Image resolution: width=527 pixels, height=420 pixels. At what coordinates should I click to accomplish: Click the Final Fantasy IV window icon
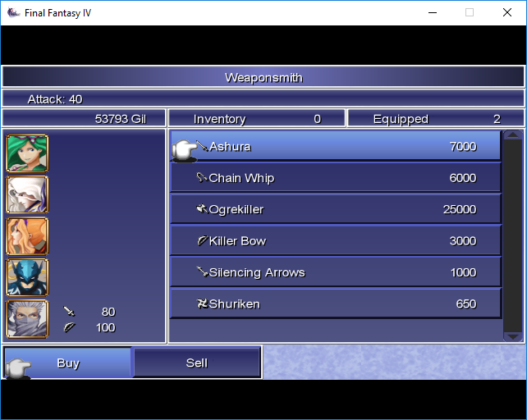[x=13, y=12]
